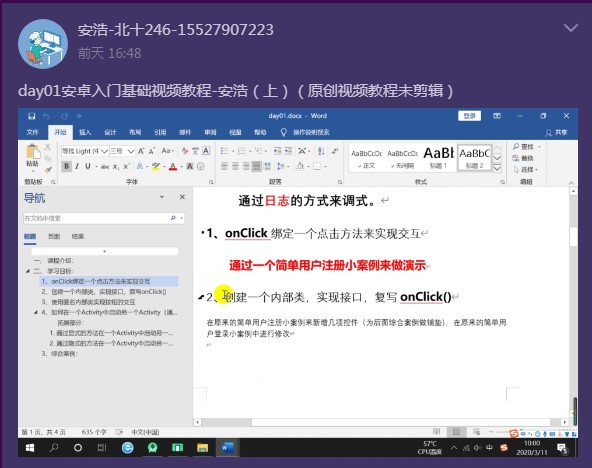Click the Paste clipboard icon
This screenshot has height=468, width=592.
32,155
